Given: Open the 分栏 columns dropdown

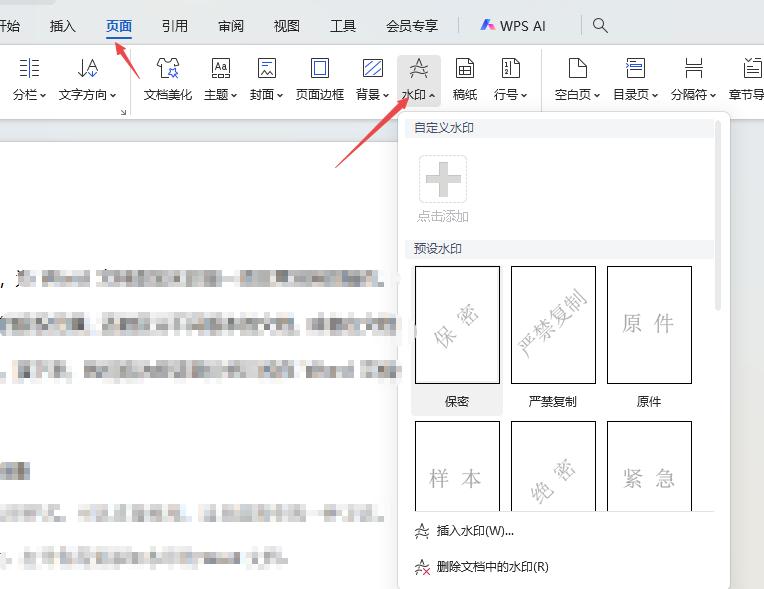Looking at the screenshot, I should [29, 79].
